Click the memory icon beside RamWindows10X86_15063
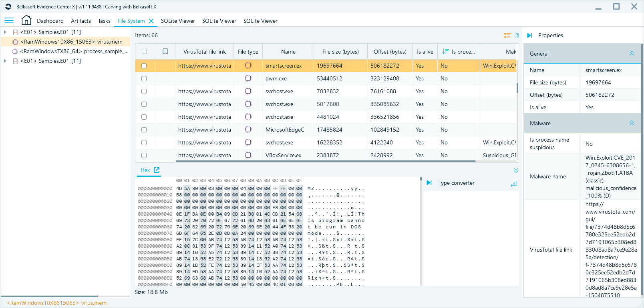The width and height of the screenshot is (644, 308). tap(15, 42)
